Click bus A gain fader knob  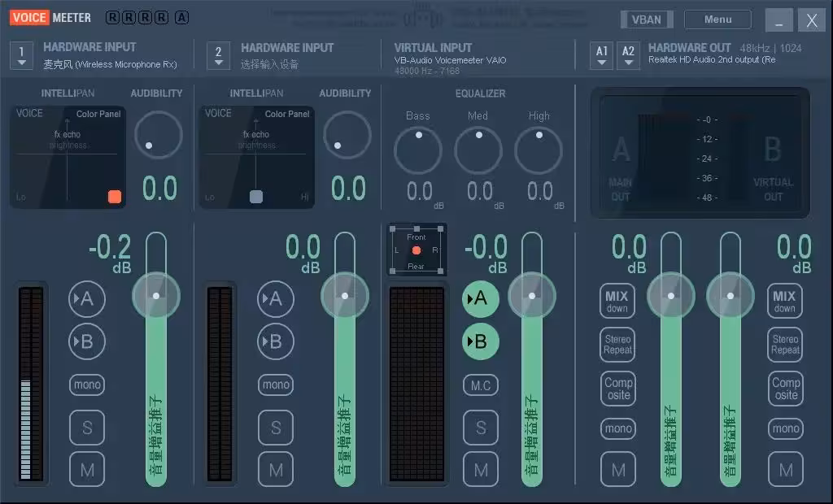click(671, 296)
